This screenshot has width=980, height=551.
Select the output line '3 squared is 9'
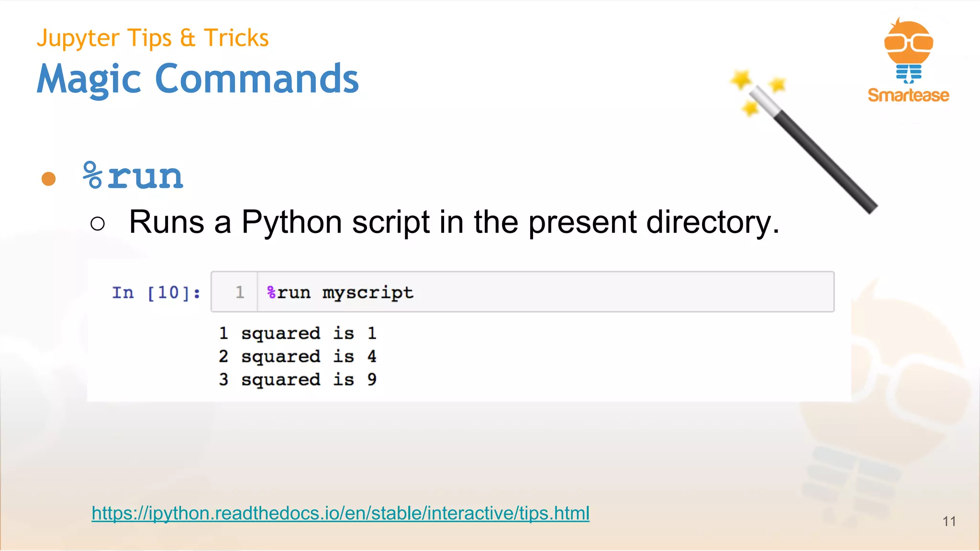298,379
